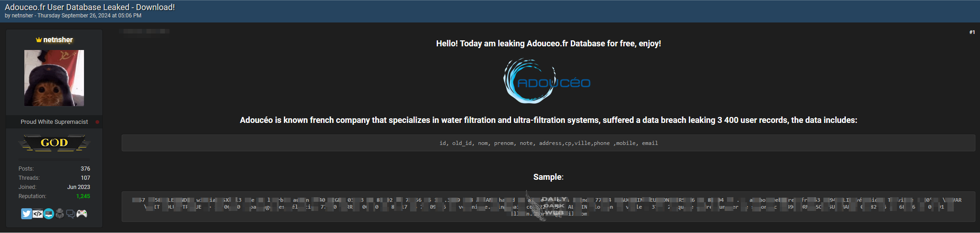Click the code brackets badge icon

(x=38, y=214)
